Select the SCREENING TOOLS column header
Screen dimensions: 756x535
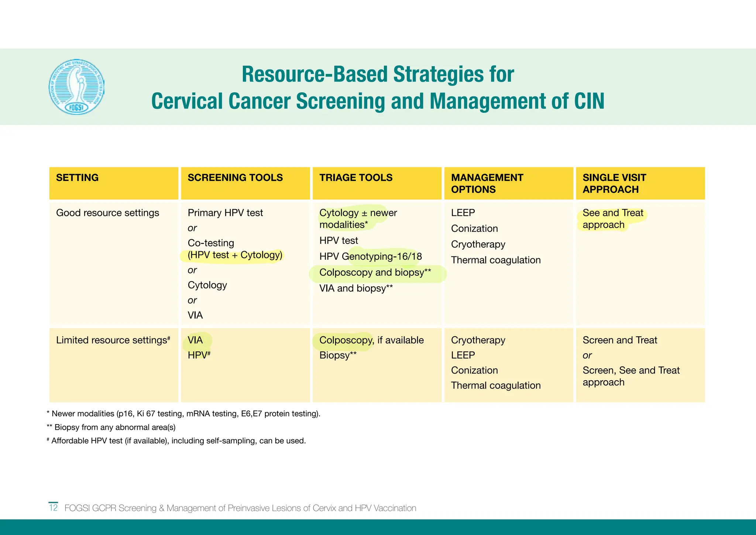[x=235, y=178]
